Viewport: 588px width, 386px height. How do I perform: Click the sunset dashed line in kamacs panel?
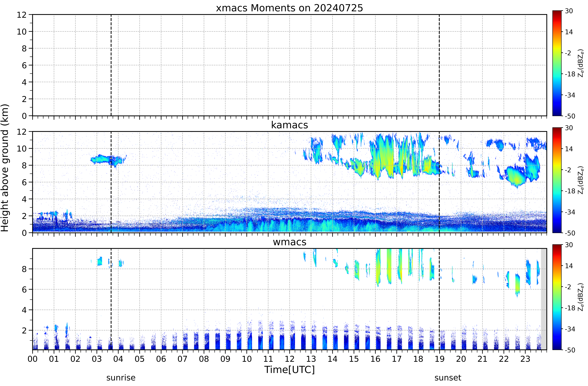[x=439, y=182]
